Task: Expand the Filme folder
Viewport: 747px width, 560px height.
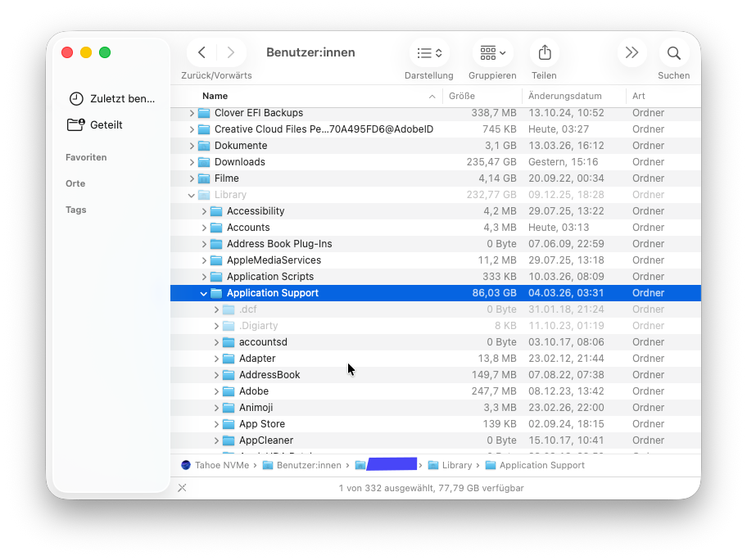Action: (192, 178)
